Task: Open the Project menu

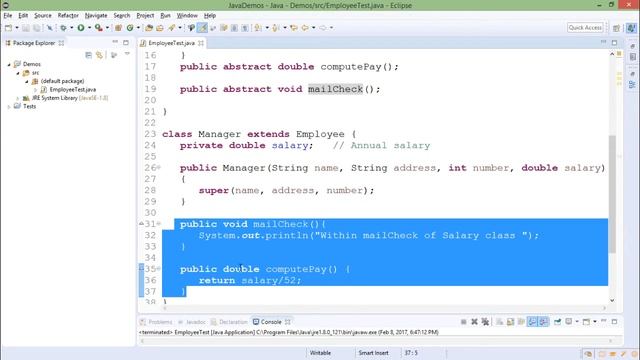Action: pos(145,16)
